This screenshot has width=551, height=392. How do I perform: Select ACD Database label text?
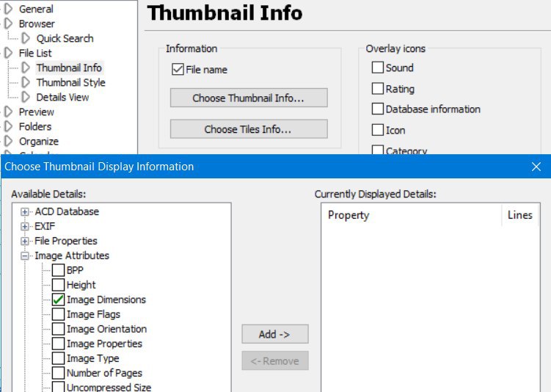pyautogui.click(x=67, y=211)
